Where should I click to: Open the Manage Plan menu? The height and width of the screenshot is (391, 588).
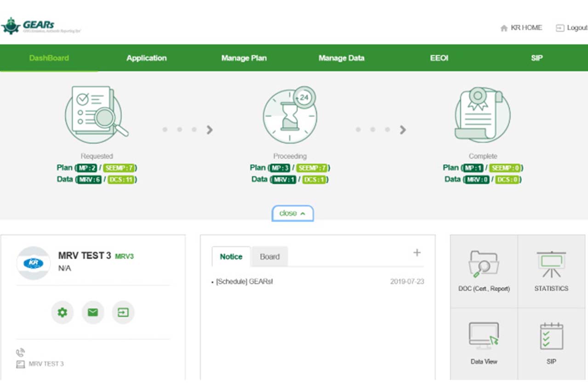point(244,58)
